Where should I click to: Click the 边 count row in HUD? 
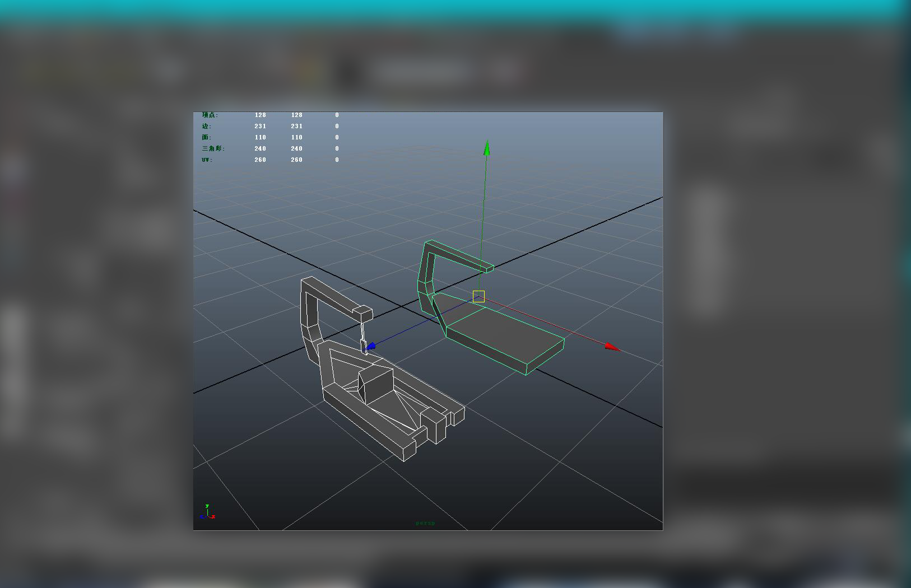270,126
